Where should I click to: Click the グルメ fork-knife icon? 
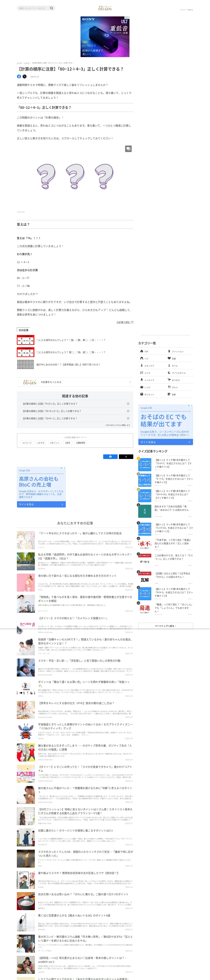(x=169, y=387)
